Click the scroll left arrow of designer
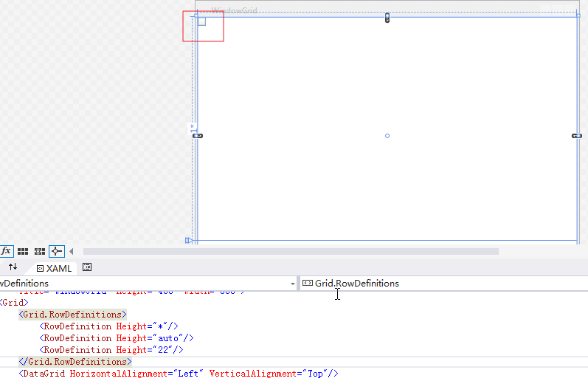Image resolution: width=588 pixels, height=384 pixels. tap(72, 251)
